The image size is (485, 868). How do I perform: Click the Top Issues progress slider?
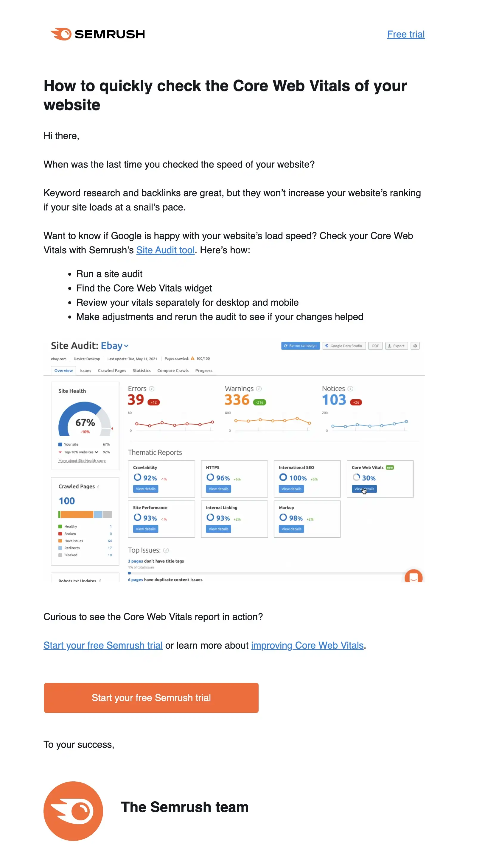130,573
